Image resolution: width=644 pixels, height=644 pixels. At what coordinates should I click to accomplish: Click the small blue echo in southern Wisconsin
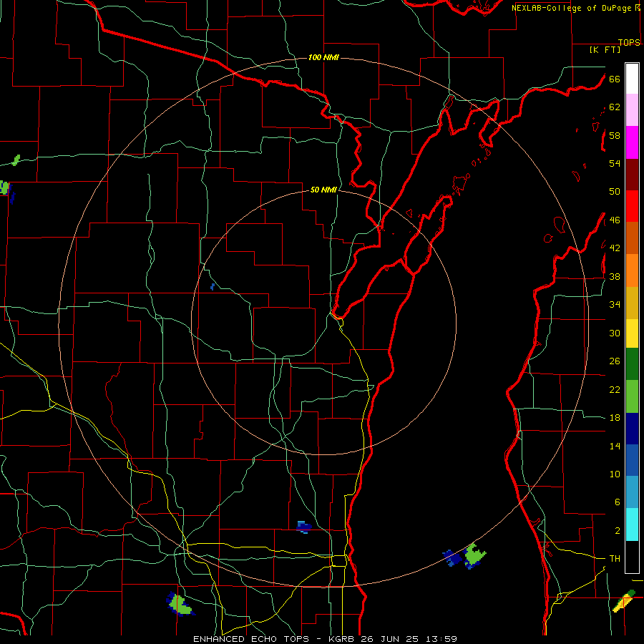(303, 527)
